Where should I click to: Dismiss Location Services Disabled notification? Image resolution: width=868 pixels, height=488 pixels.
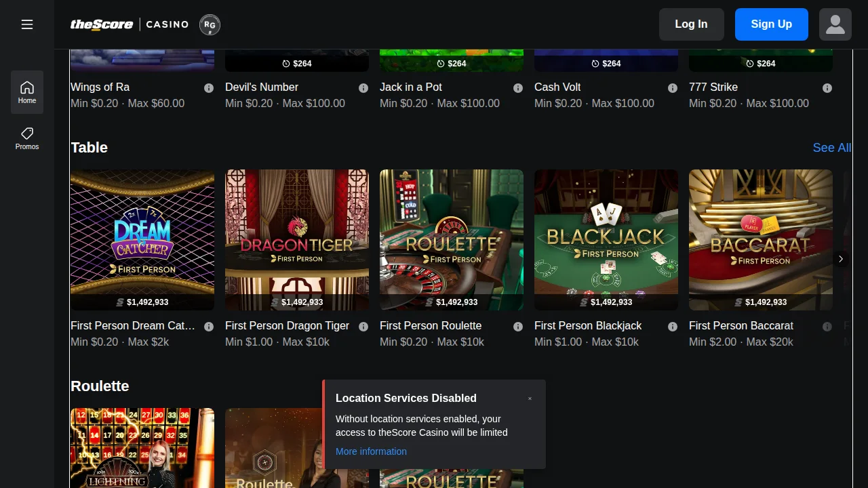point(530,399)
